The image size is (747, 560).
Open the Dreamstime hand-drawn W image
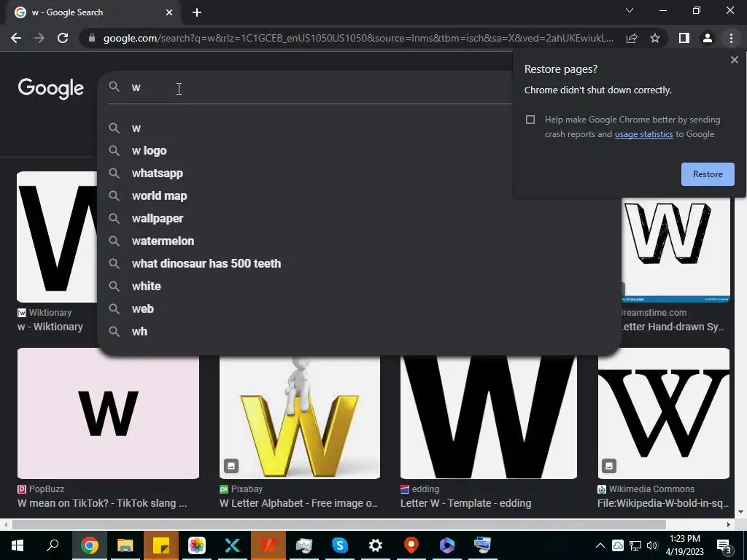tap(676, 249)
